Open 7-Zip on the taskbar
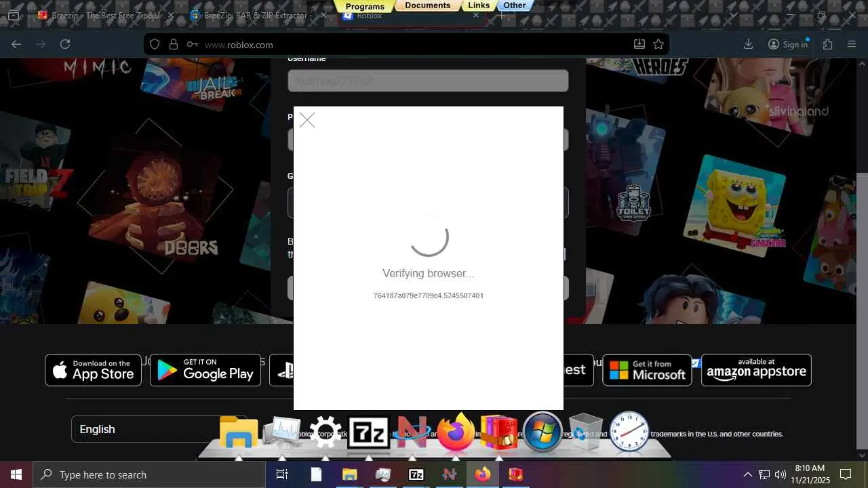Viewport: 868px width, 488px height. click(x=416, y=474)
